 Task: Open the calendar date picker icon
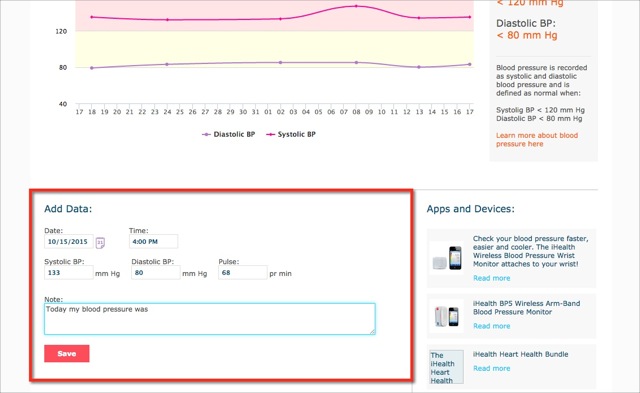click(x=100, y=243)
